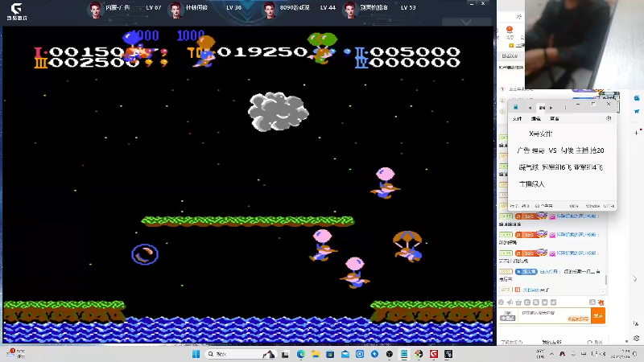
Task: Click Notepad's next tab arrow
Action: [551, 108]
